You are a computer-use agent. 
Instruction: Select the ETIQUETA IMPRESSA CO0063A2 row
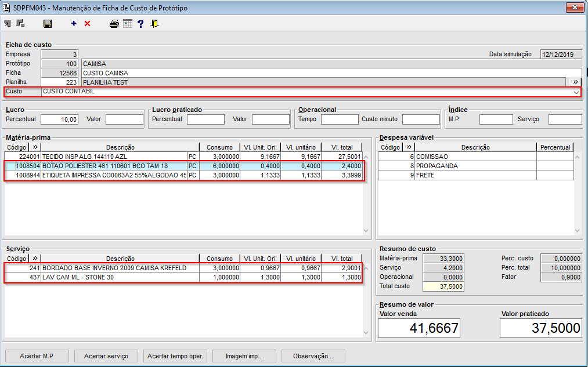pyautogui.click(x=183, y=175)
